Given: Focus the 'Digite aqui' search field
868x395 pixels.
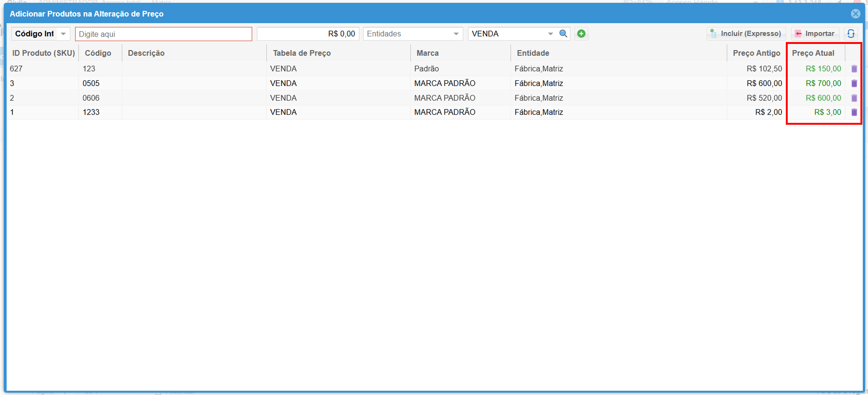Looking at the screenshot, I should 163,34.
